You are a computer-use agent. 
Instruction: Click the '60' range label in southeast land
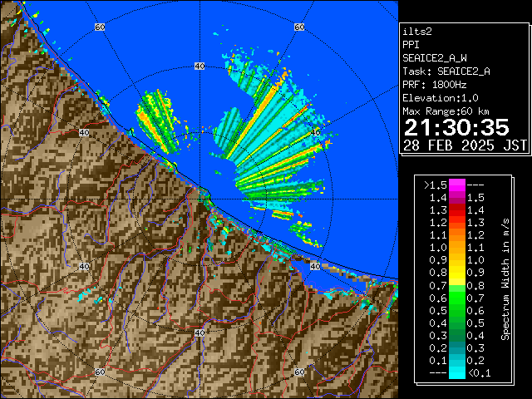(x=299, y=372)
